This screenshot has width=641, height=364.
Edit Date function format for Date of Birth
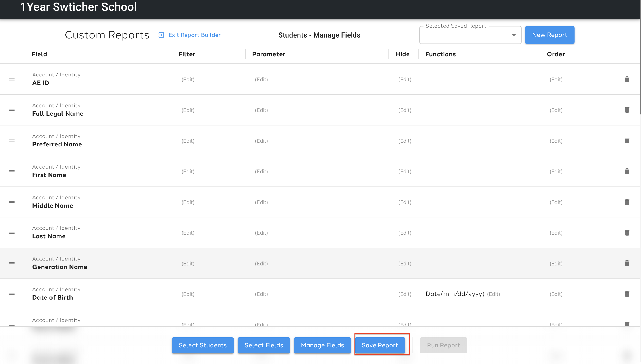click(493, 294)
